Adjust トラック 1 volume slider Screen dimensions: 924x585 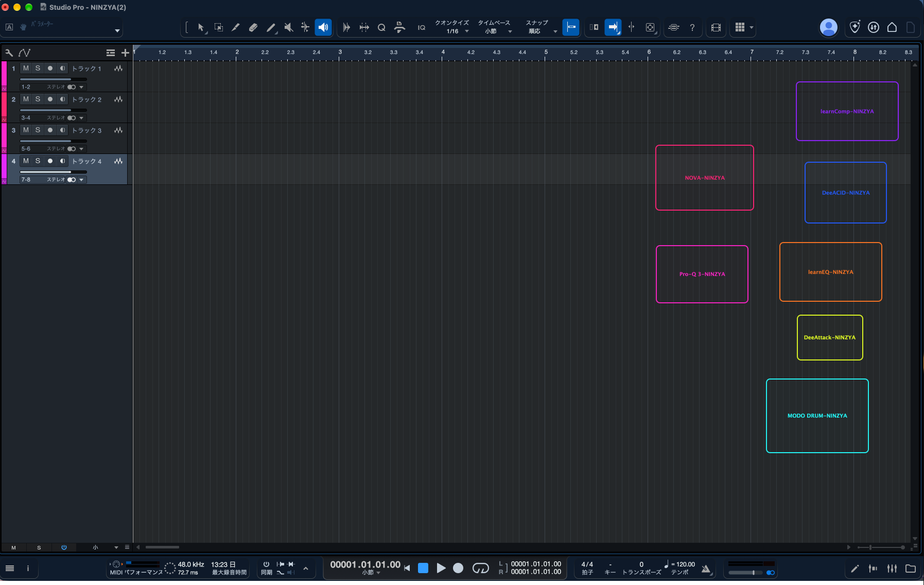pyautogui.click(x=54, y=79)
